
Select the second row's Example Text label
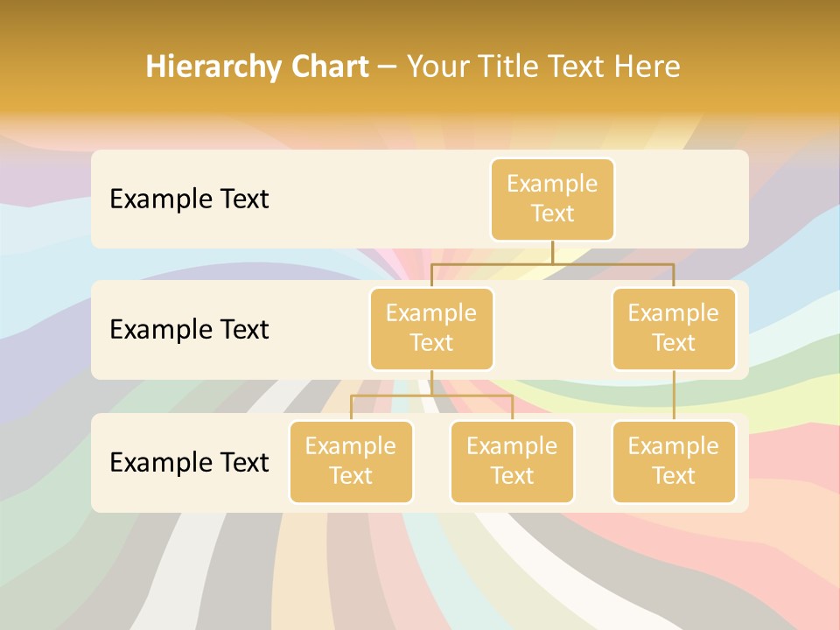click(189, 330)
